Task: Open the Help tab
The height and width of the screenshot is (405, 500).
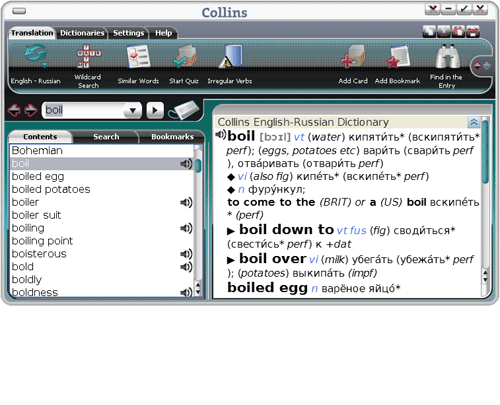Action: point(163,33)
